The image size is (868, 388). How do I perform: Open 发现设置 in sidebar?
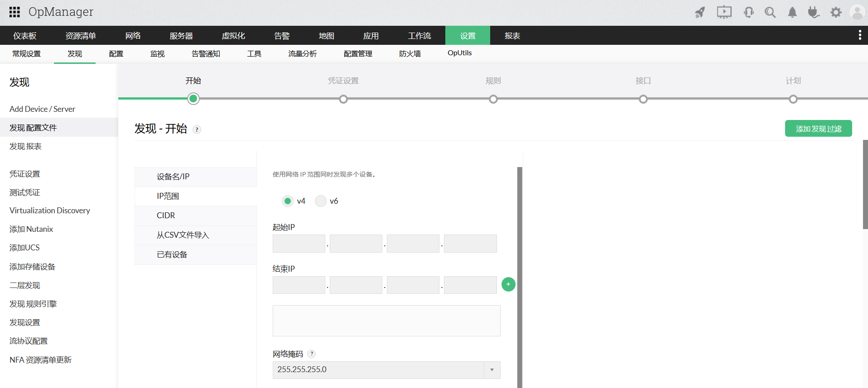pos(24,322)
